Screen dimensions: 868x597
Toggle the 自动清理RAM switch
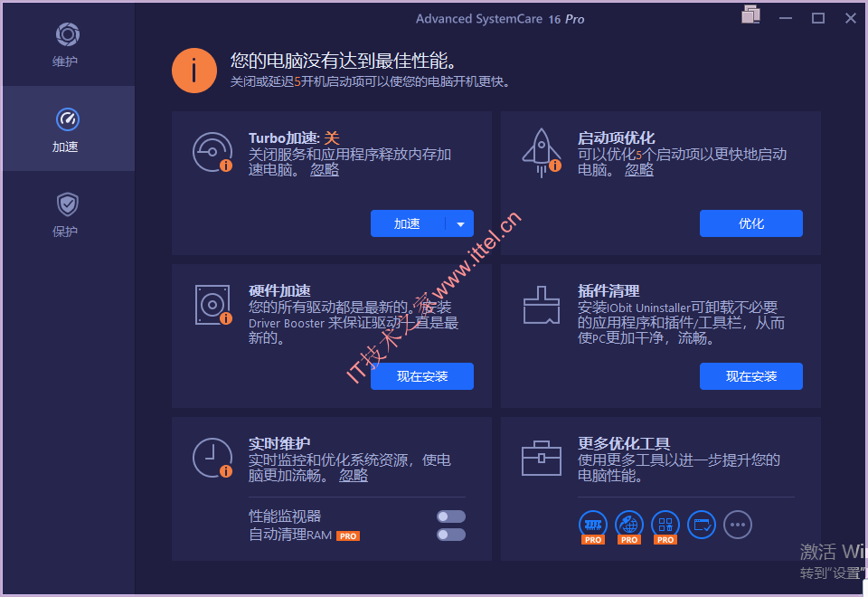pyautogui.click(x=450, y=535)
